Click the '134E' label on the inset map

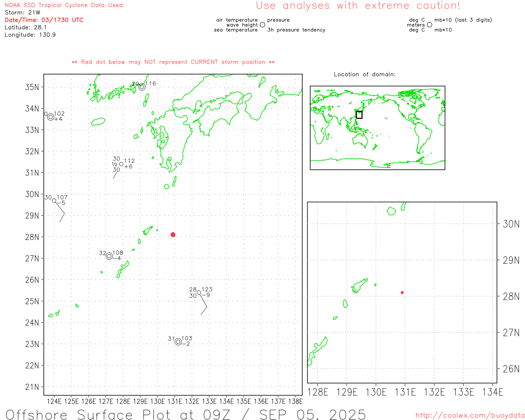pos(493,392)
